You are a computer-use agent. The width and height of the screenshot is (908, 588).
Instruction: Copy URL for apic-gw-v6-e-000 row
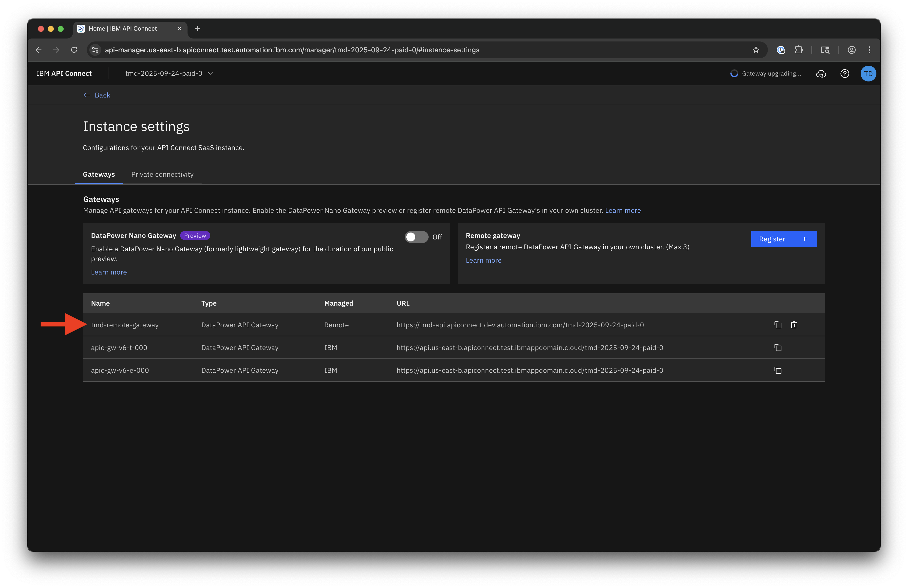[x=778, y=370]
